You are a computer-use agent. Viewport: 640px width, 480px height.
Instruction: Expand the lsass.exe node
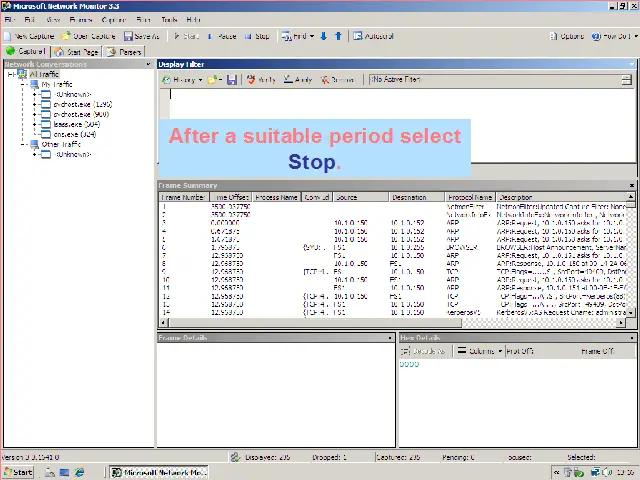pos(35,124)
